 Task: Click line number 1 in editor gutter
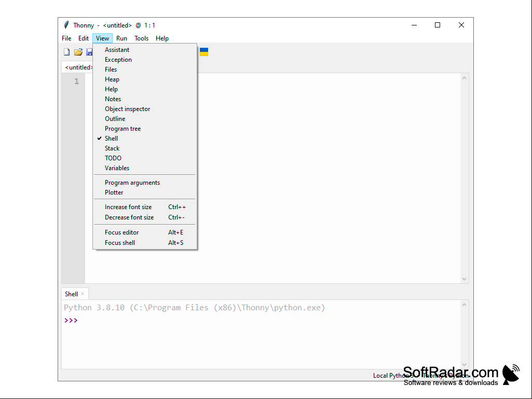(77, 81)
